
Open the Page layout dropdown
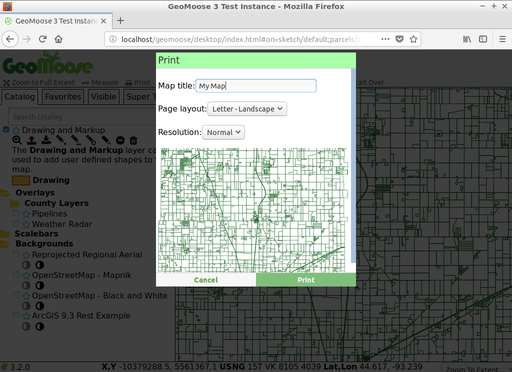247,109
